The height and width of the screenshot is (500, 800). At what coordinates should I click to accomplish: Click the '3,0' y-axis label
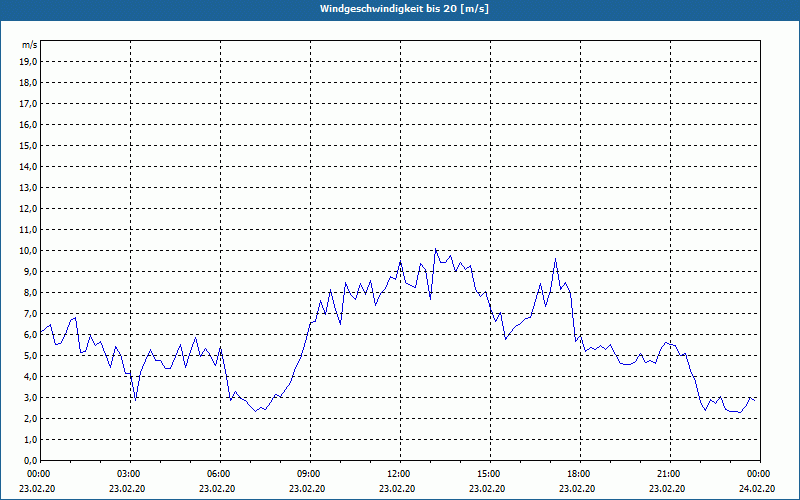[31, 397]
